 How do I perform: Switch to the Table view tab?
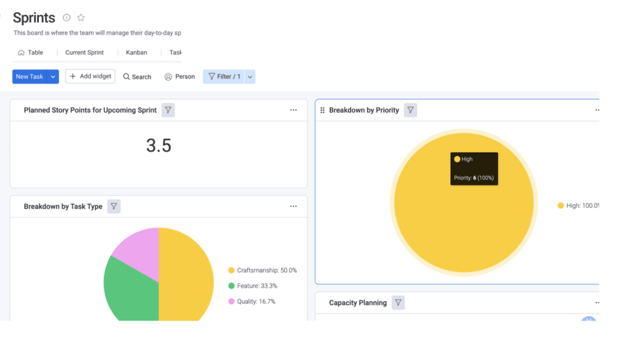tap(31, 53)
